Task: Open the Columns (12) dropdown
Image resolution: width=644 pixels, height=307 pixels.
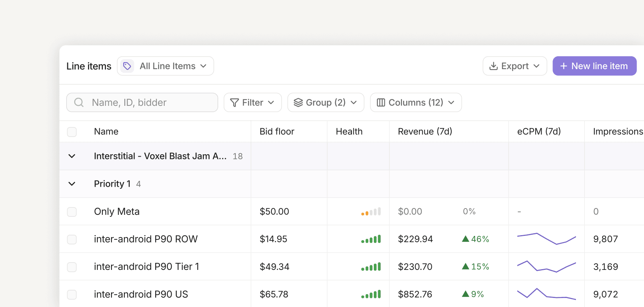Action: click(x=416, y=102)
